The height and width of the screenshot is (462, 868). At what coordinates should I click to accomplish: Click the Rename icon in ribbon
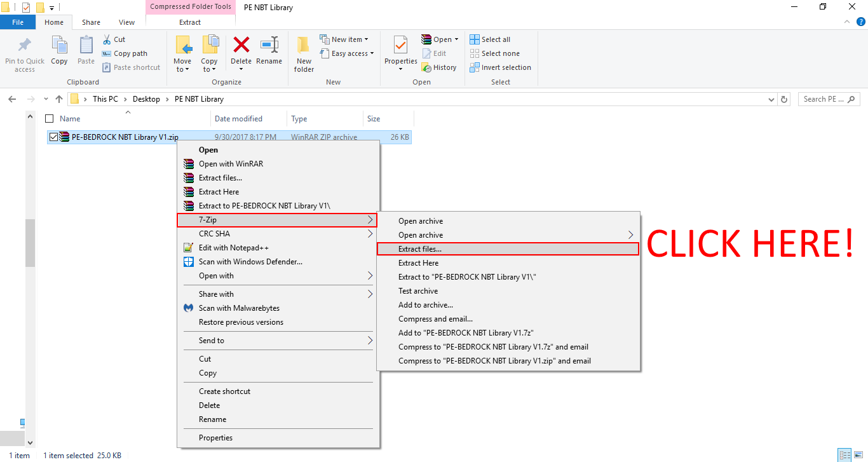click(x=269, y=44)
